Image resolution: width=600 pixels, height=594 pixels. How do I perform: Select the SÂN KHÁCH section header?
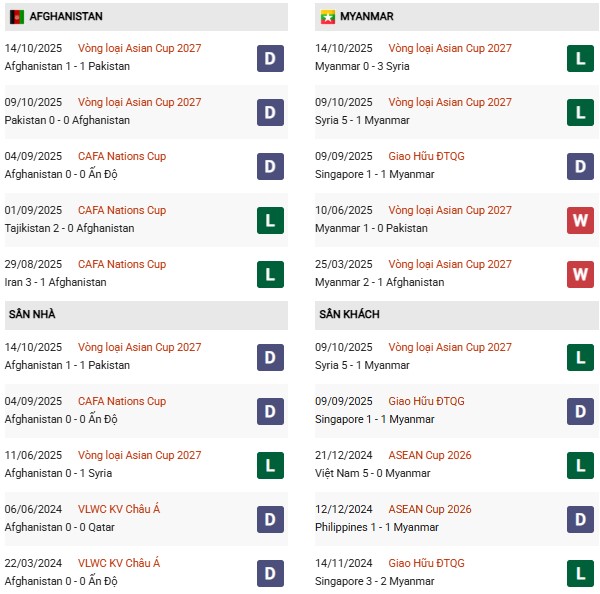[351, 315]
